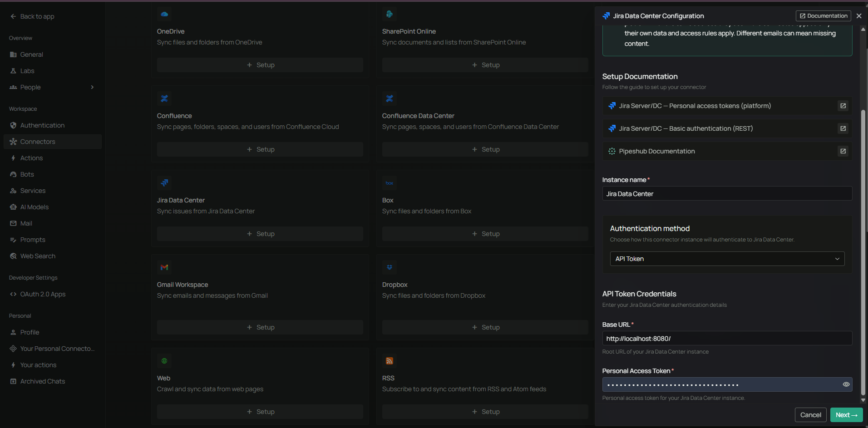Click Setup under RSS connector
This screenshot has width=868, height=428.
click(485, 412)
